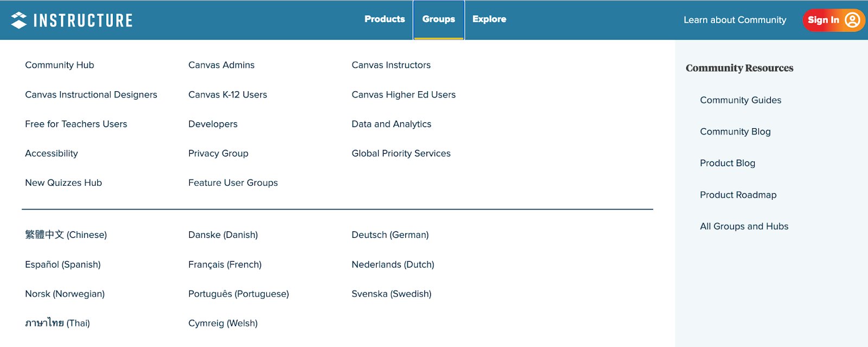Click the Instructure logo icon
This screenshot has width=868, height=347.
click(19, 20)
